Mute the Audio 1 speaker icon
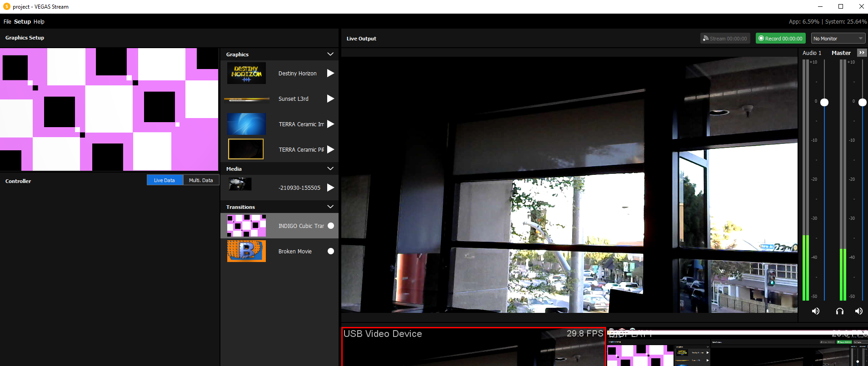 816,311
